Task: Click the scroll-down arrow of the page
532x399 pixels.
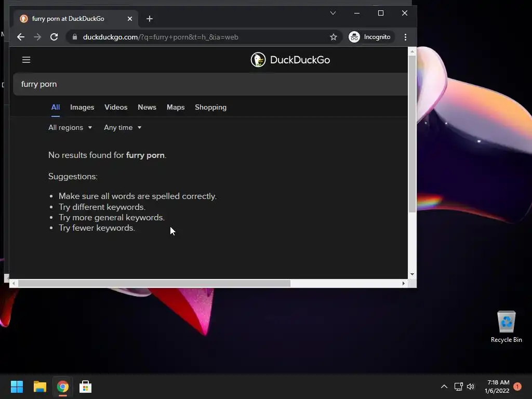Action: pos(412,274)
